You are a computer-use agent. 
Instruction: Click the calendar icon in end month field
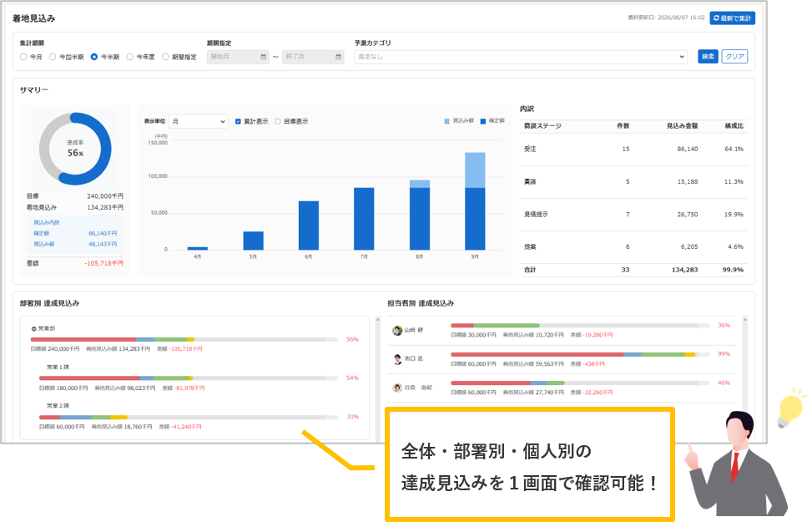click(x=338, y=57)
